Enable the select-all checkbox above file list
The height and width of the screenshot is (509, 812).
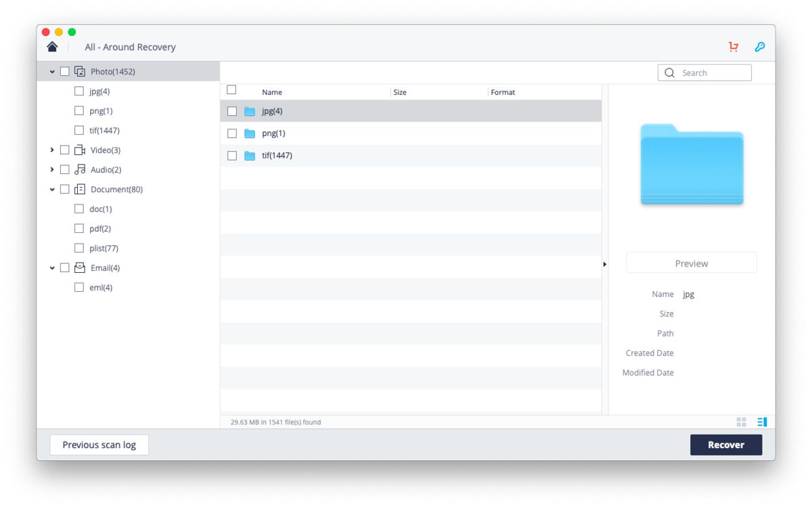pos(231,89)
